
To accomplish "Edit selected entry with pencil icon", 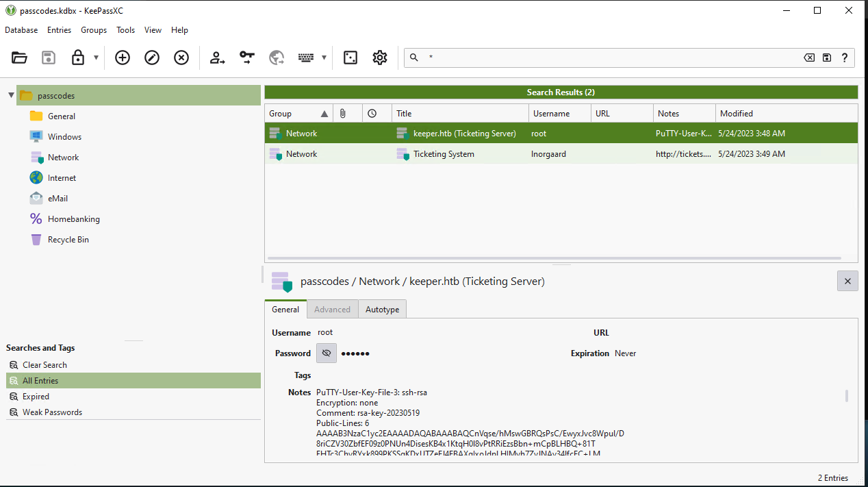I will tap(152, 58).
